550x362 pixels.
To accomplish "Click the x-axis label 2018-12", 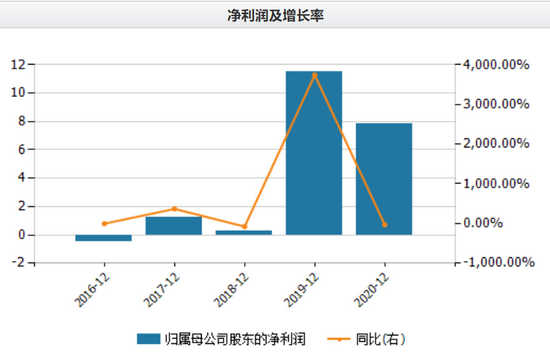I will click(232, 290).
